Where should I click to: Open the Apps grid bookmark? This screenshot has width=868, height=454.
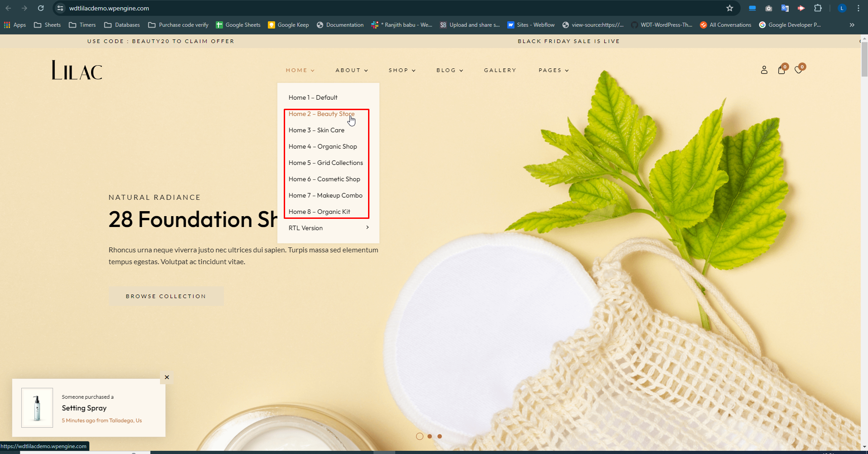(x=15, y=25)
